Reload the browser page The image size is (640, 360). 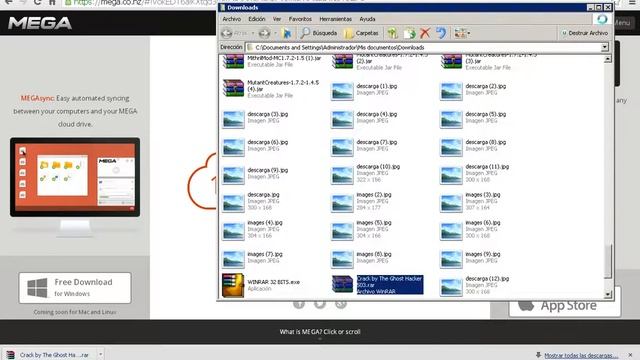point(37,2)
